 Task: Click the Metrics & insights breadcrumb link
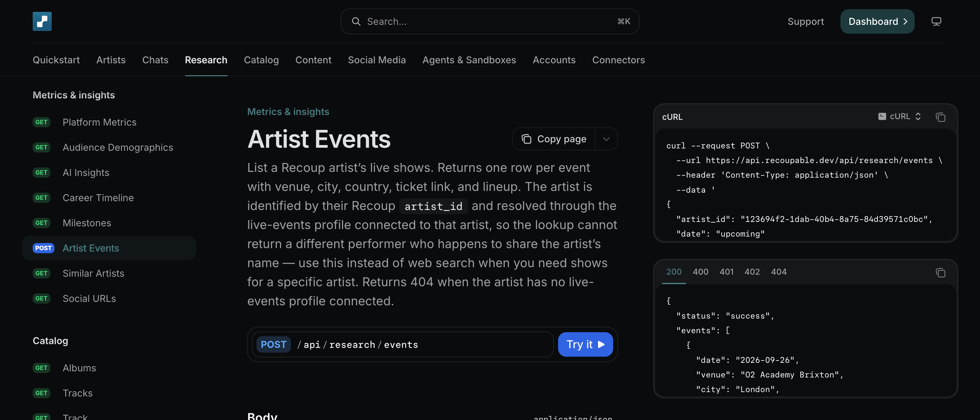288,112
